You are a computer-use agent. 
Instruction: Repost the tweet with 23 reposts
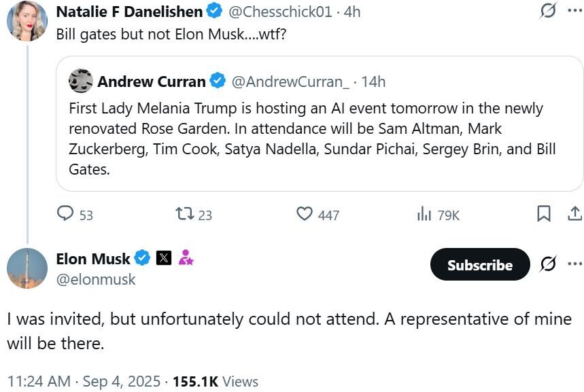(x=185, y=214)
